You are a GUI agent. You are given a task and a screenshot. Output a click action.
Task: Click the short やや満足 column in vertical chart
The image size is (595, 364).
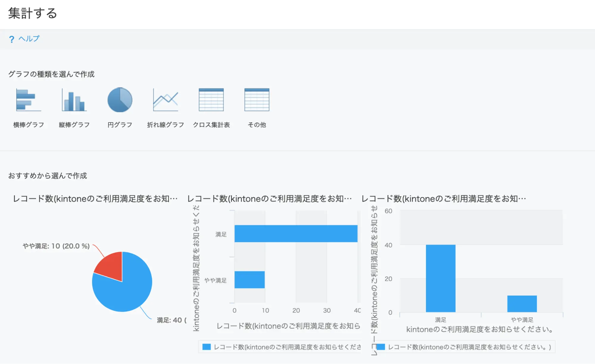click(522, 304)
